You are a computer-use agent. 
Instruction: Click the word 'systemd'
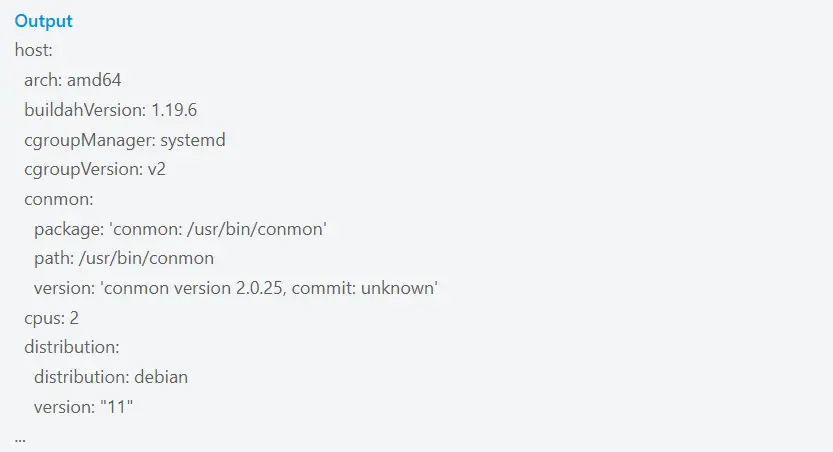[193, 140]
